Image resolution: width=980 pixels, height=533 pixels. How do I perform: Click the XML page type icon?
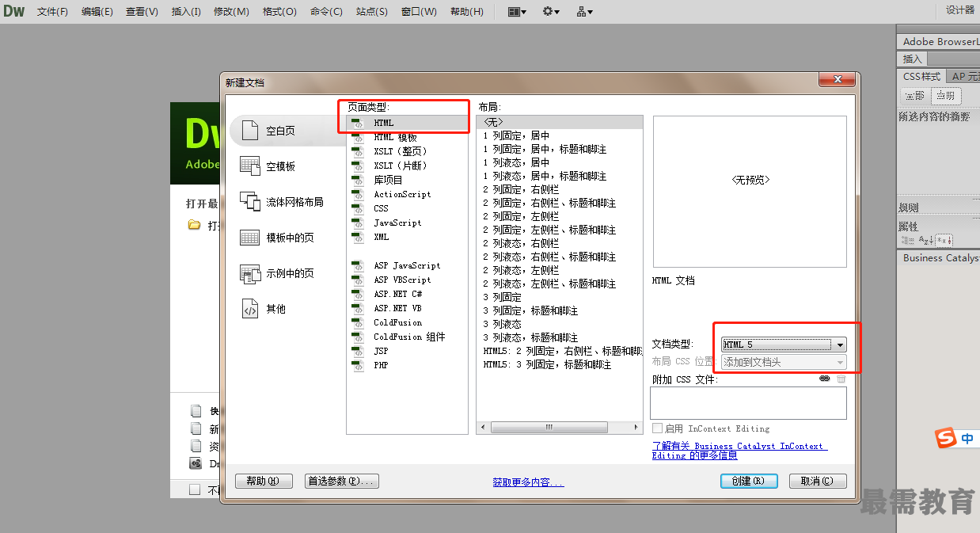357,237
